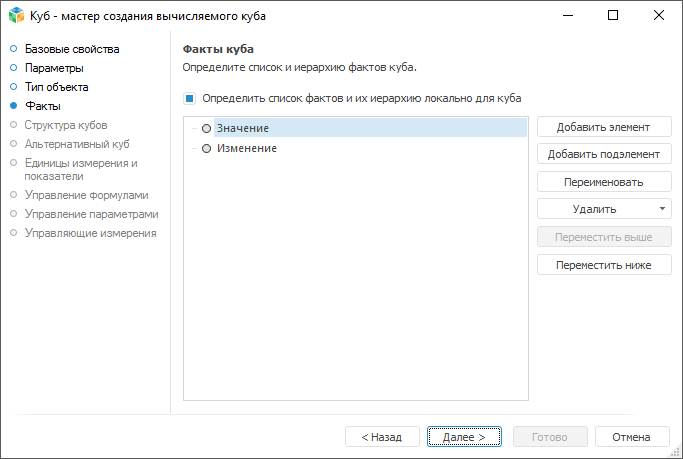This screenshot has height=459, width=683.
Task: Open the Удалить dropdown arrow
Action: 663,209
